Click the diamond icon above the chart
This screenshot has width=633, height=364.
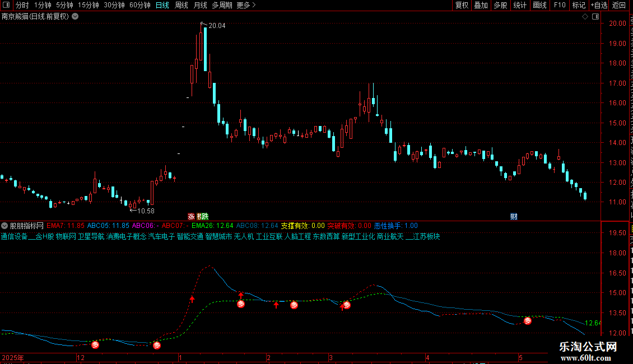pyautogui.click(x=585, y=17)
